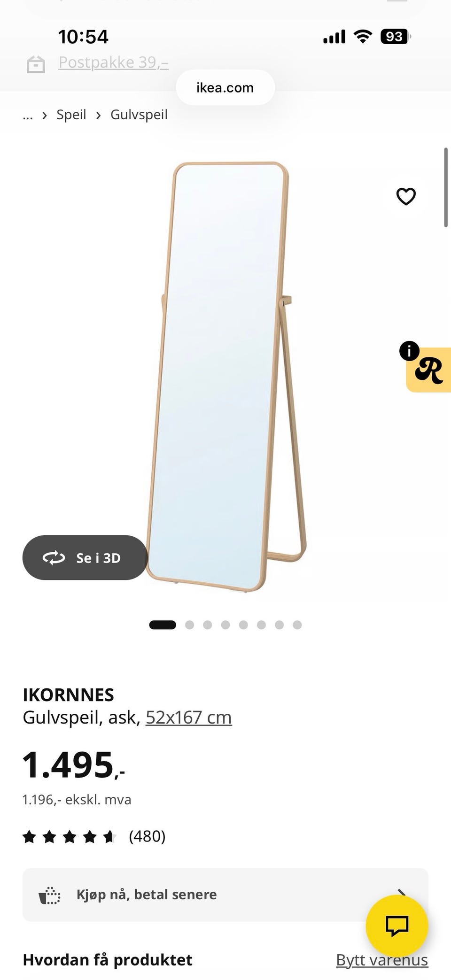
Task: Click the page scrollbar thumb
Action: click(x=446, y=187)
